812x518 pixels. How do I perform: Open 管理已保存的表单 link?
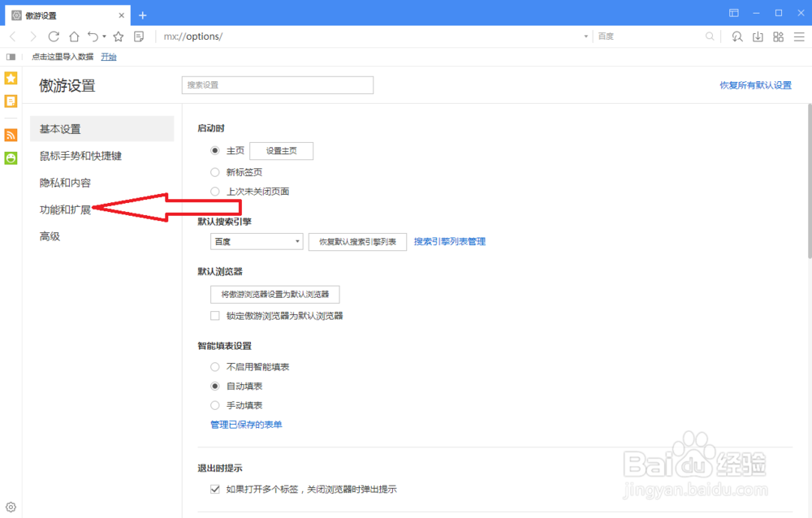[246, 425]
